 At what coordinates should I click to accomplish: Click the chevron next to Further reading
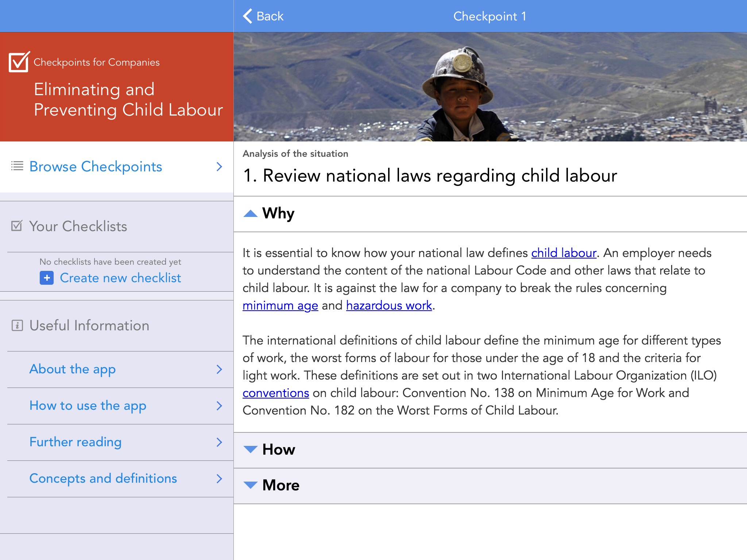click(x=219, y=442)
